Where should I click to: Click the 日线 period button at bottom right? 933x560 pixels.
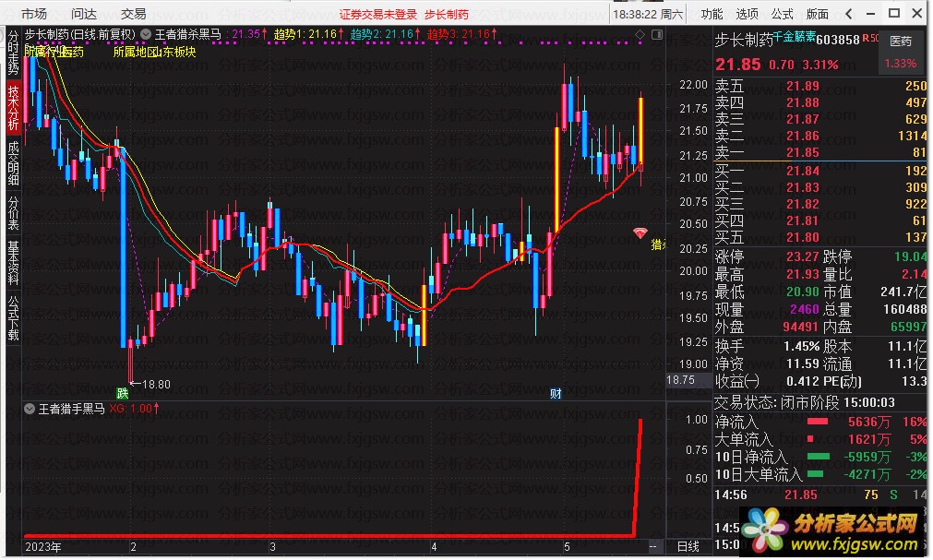[x=688, y=546]
